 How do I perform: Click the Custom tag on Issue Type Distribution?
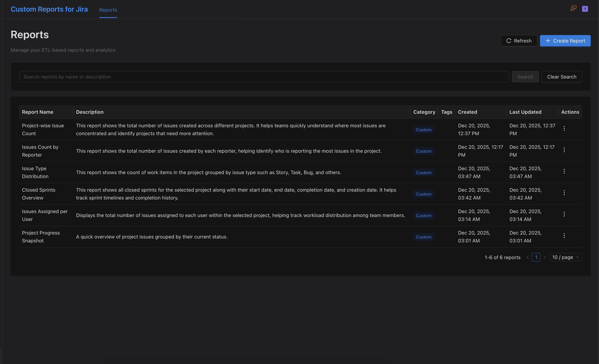point(423,173)
